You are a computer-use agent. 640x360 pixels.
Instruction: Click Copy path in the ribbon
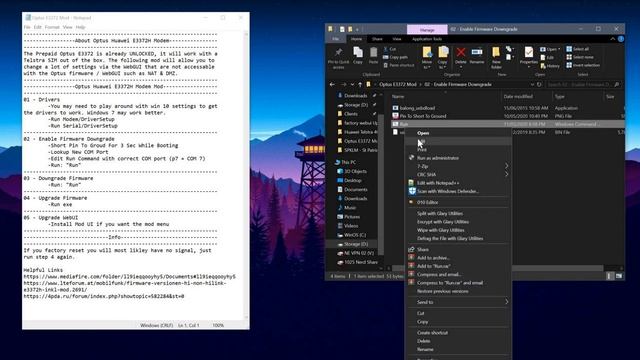click(x=396, y=57)
